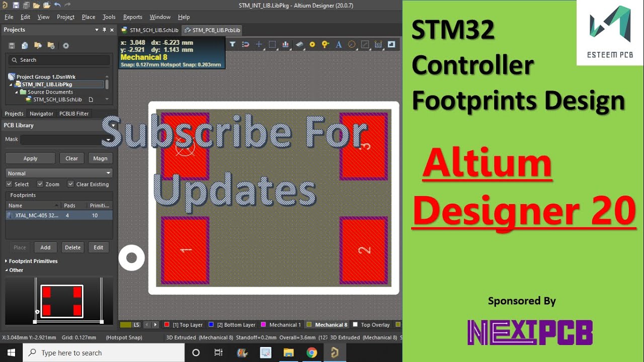
Task: Select the Move objects plus tool
Action: [259, 44]
